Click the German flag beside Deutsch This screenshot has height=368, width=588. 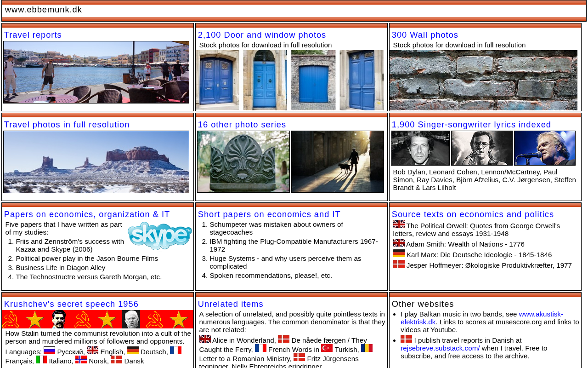tap(133, 351)
